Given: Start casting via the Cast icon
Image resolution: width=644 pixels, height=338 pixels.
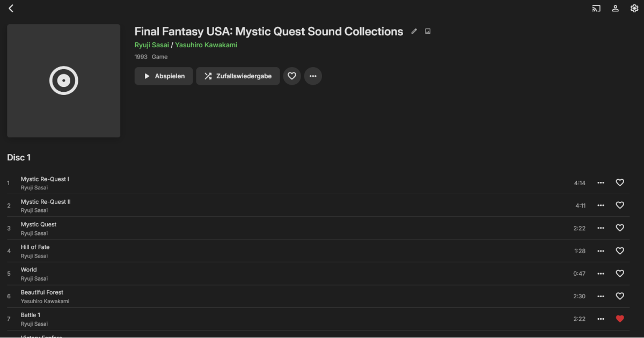Looking at the screenshot, I should pos(596,8).
